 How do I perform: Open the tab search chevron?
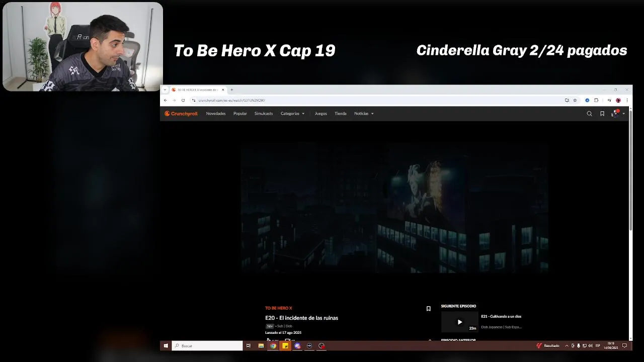165,89
